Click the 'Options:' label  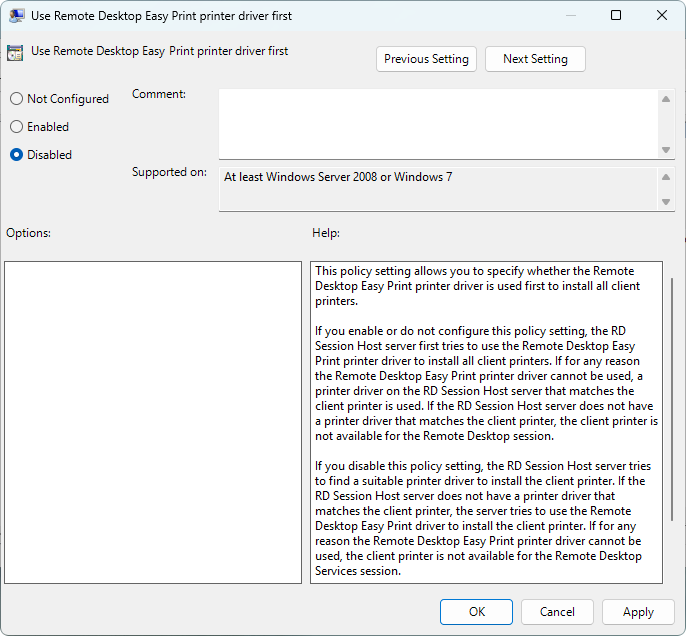tap(28, 233)
